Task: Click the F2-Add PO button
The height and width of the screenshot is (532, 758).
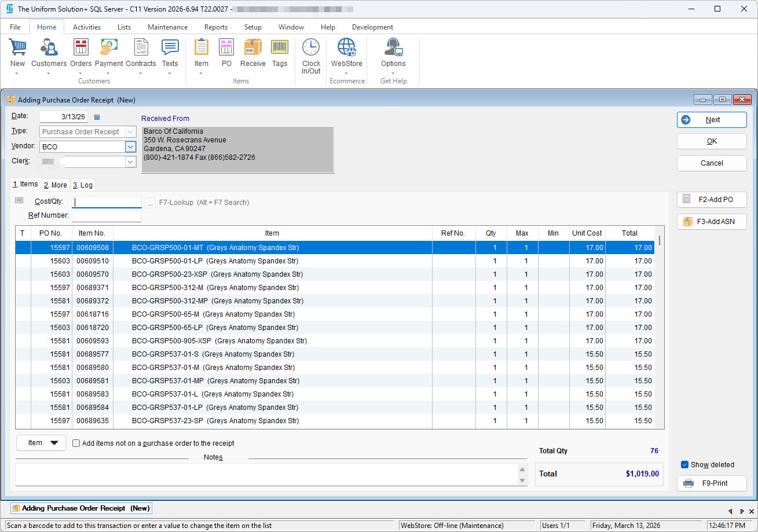Action: [x=712, y=200]
